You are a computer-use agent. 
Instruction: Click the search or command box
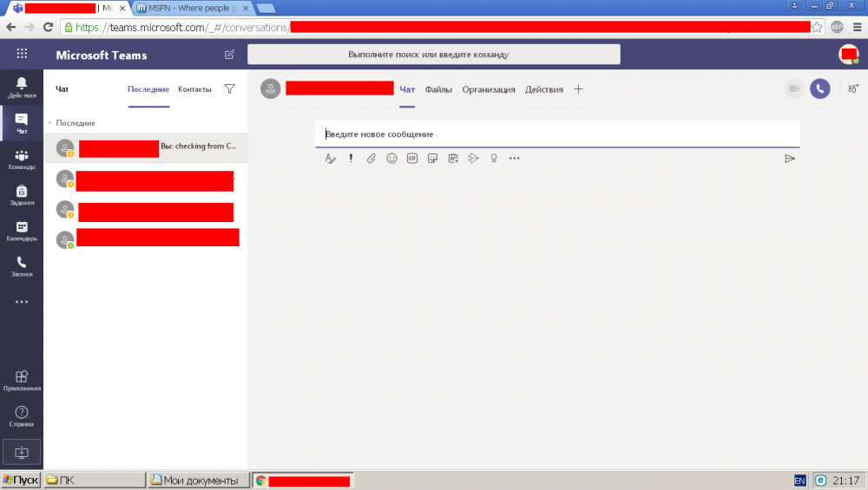pos(433,54)
